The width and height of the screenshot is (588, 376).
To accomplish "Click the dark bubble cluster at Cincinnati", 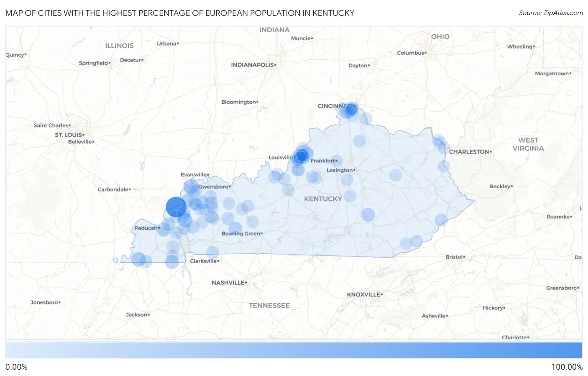I will pyautogui.click(x=350, y=110).
